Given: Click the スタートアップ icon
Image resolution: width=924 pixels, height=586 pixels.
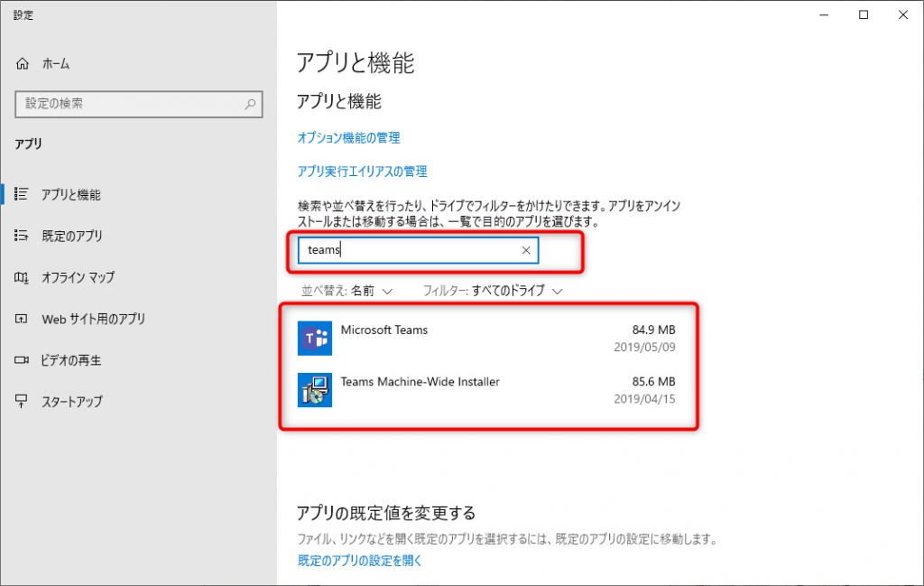Looking at the screenshot, I should click(23, 402).
